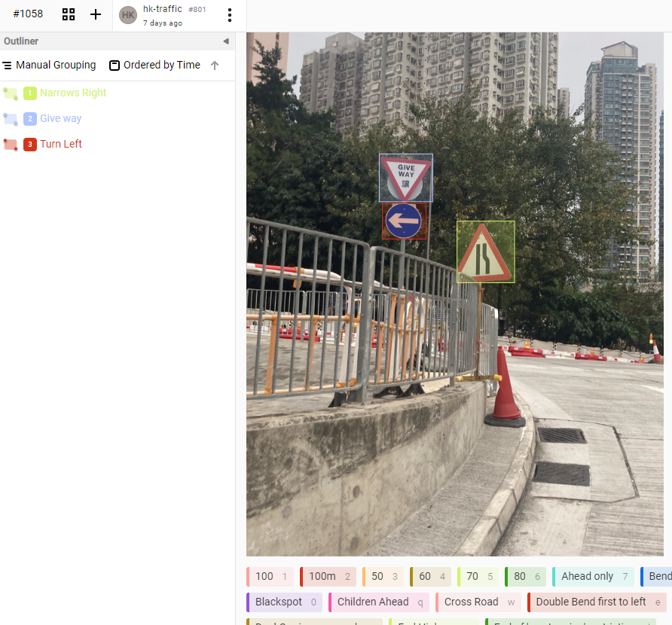Choose the 100m label
This screenshot has height=625, width=672.
[x=328, y=577]
